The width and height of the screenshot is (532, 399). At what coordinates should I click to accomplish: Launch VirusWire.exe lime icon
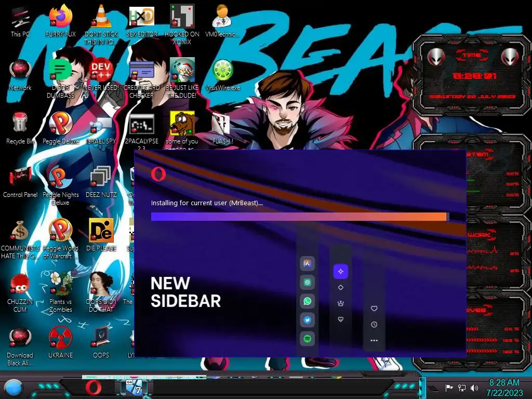pyautogui.click(x=222, y=75)
